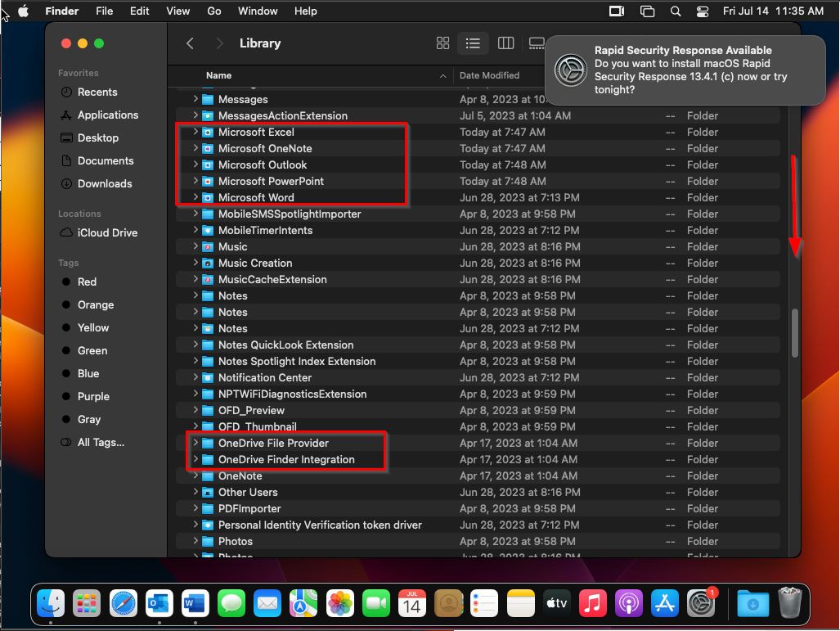The width and height of the screenshot is (840, 631).
Task: Switch Finder to list view
Action: (x=473, y=43)
